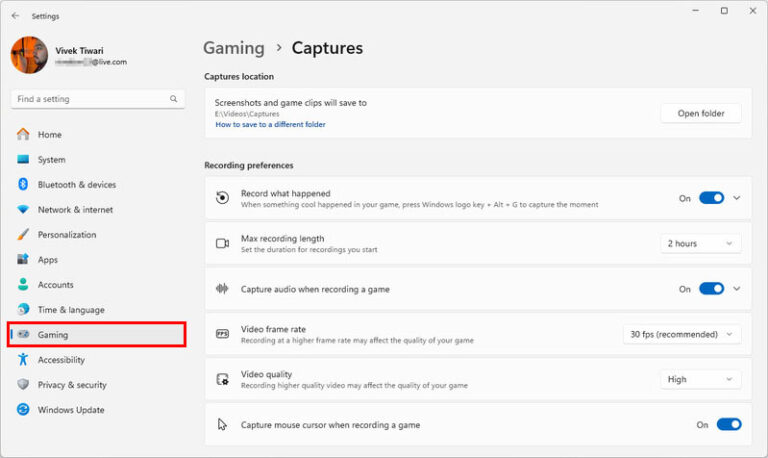Toggle Capture mouse cursor when recording

(729, 425)
